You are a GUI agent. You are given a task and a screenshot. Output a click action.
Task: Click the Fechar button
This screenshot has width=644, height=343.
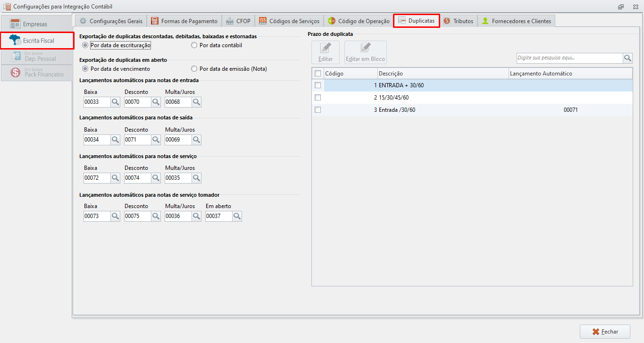click(605, 332)
